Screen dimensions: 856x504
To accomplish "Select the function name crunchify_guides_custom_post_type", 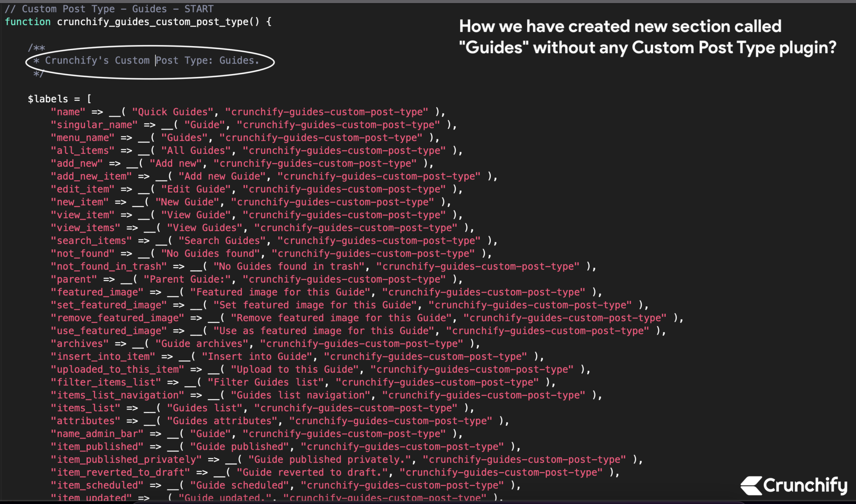I will (154, 22).
